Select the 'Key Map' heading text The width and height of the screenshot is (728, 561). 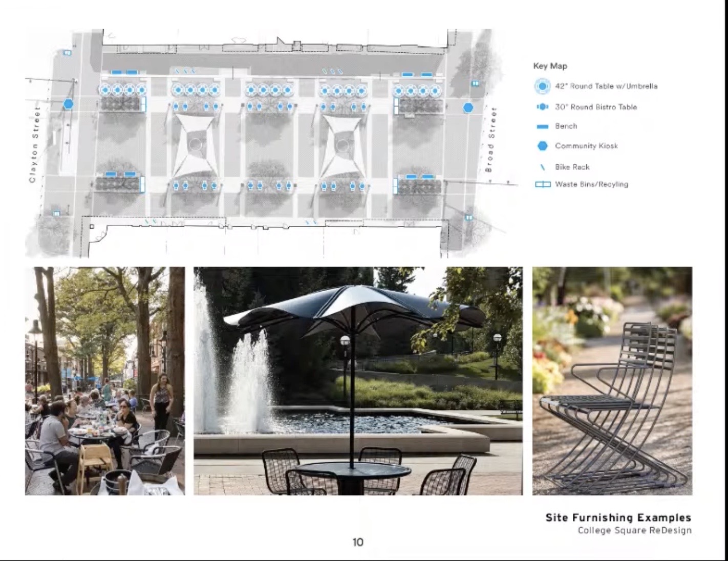point(550,66)
